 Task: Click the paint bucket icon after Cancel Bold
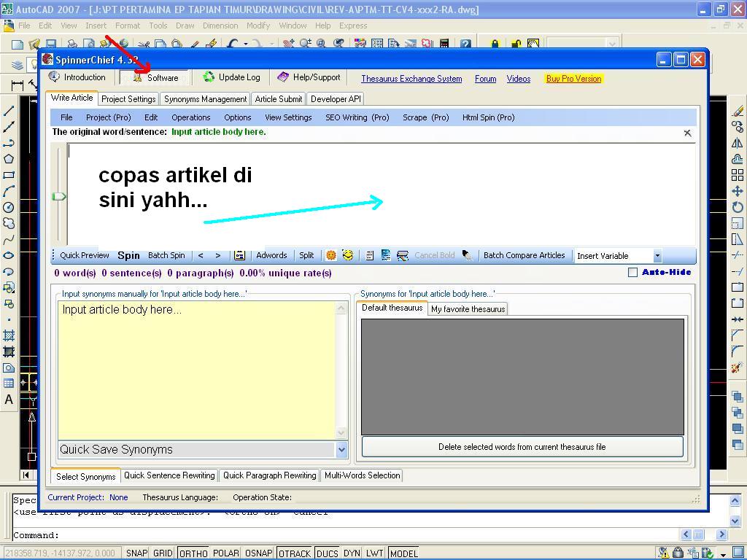click(x=468, y=255)
